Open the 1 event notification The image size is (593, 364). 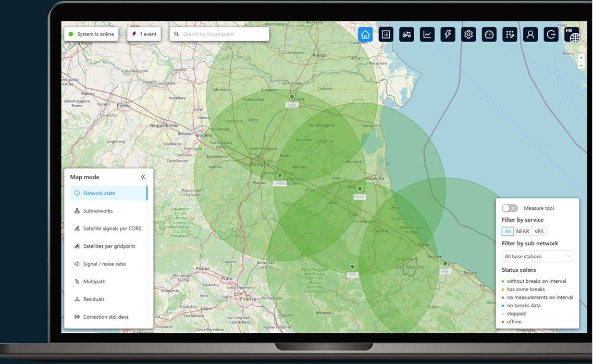click(x=144, y=34)
